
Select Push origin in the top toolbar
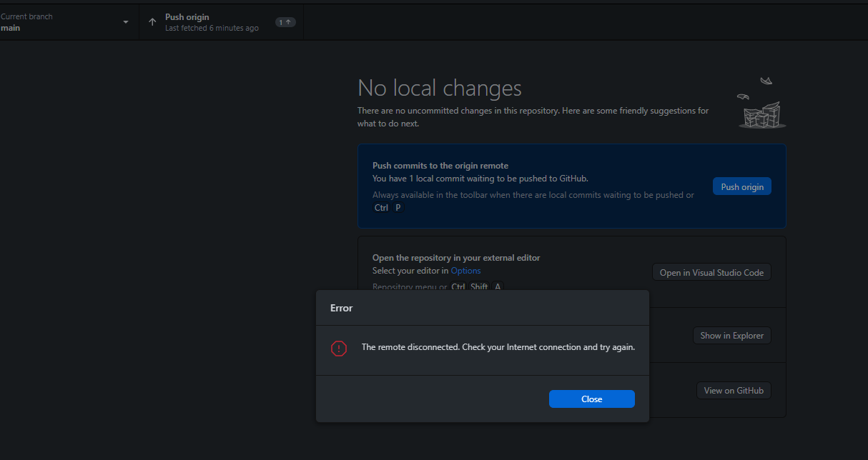[x=222, y=22]
